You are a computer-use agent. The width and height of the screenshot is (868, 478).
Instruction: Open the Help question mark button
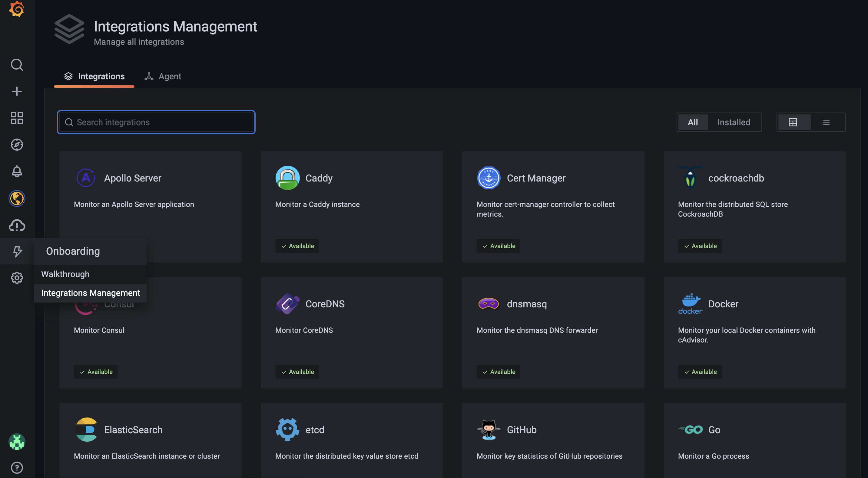click(x=16, y=468)
